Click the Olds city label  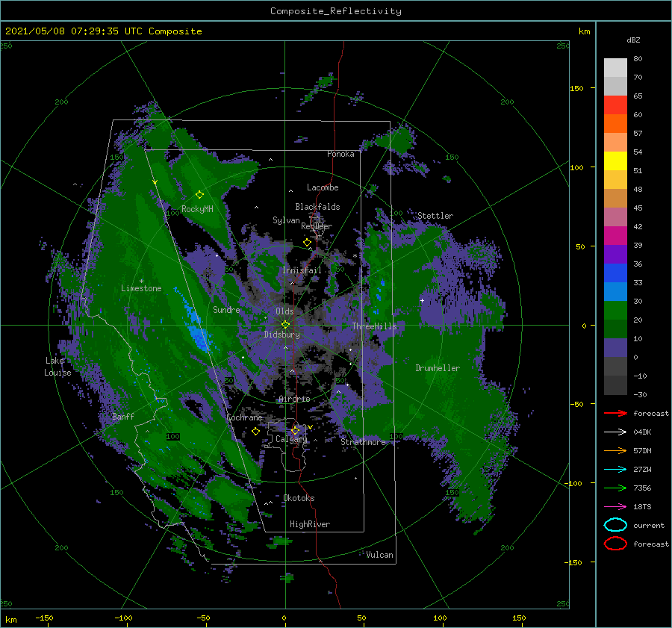coord(284,311)
